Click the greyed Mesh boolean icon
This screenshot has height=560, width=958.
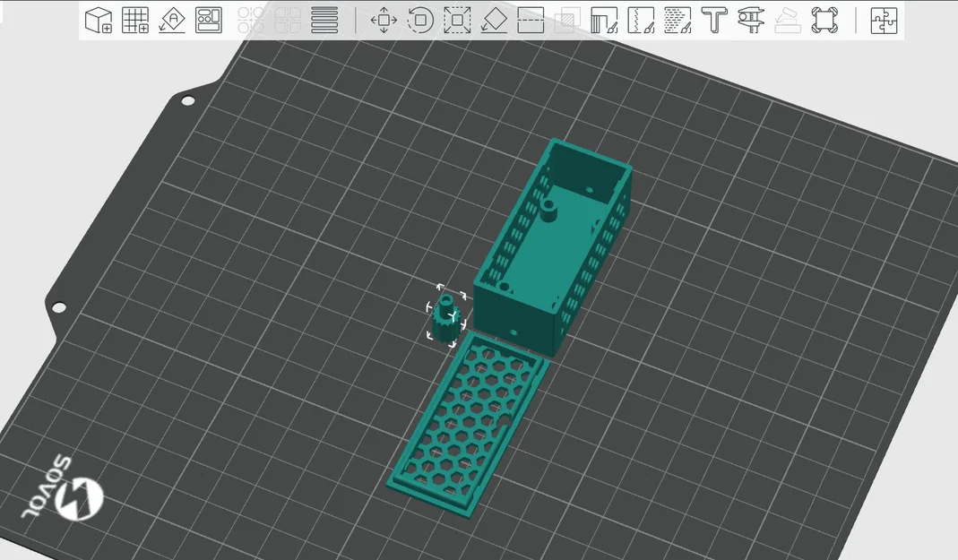(567, 20)
